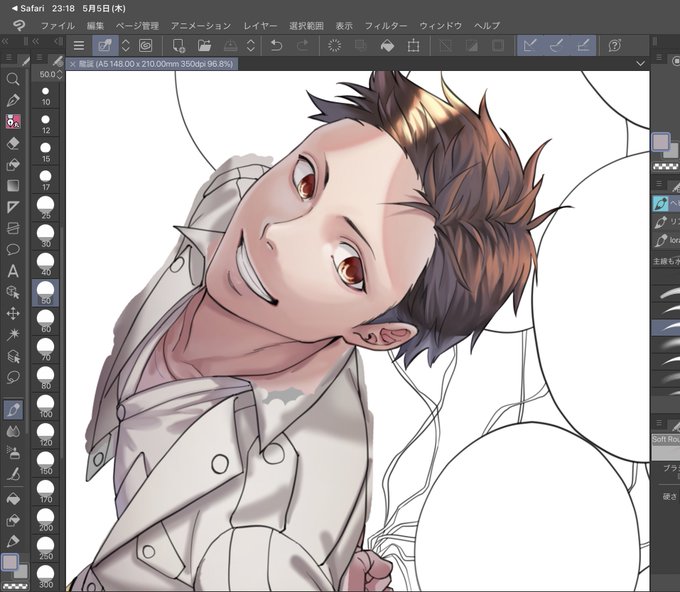
Task: Select the Fill referring layers tool
Action: tap(13, 164)
